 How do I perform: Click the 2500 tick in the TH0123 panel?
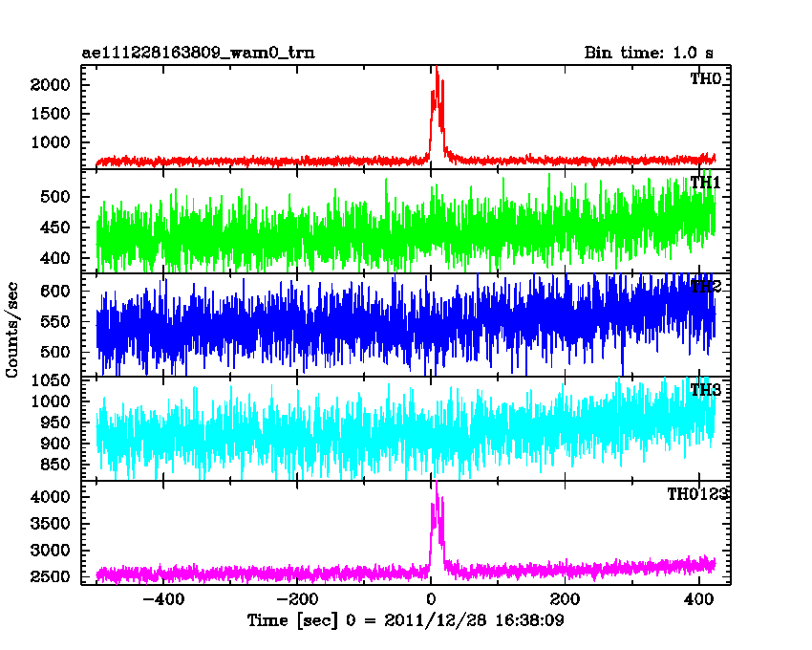[51, 576]
